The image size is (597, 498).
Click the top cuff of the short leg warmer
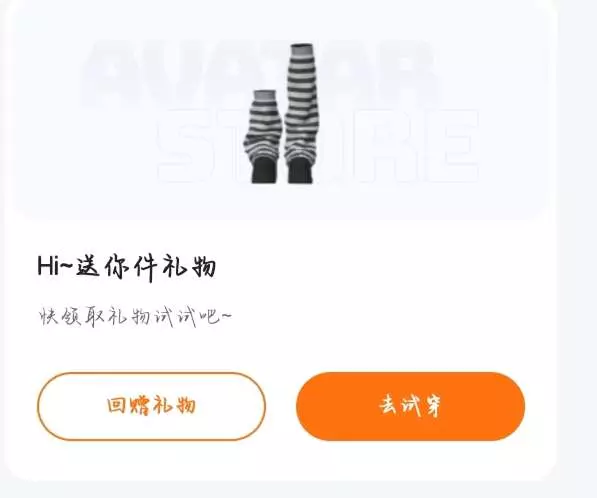264,95
